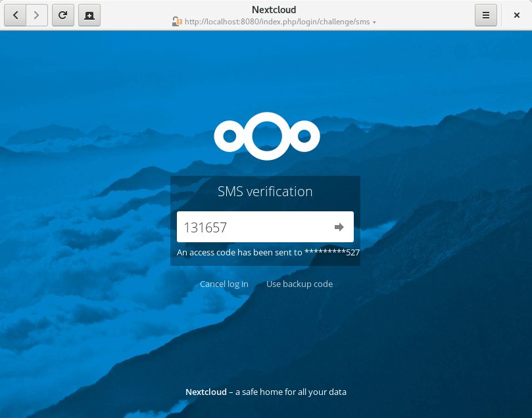Click the Nextcloud window title

(x=274, y=9)
